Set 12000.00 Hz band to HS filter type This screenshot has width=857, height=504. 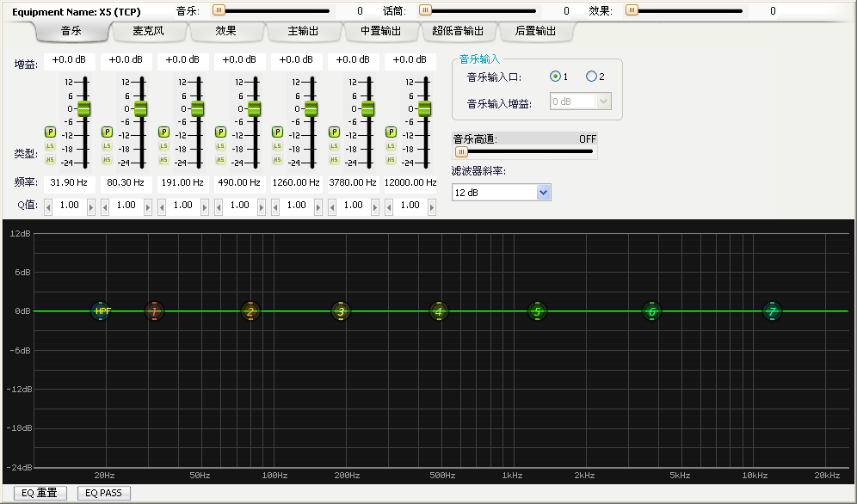pos(392,159)
